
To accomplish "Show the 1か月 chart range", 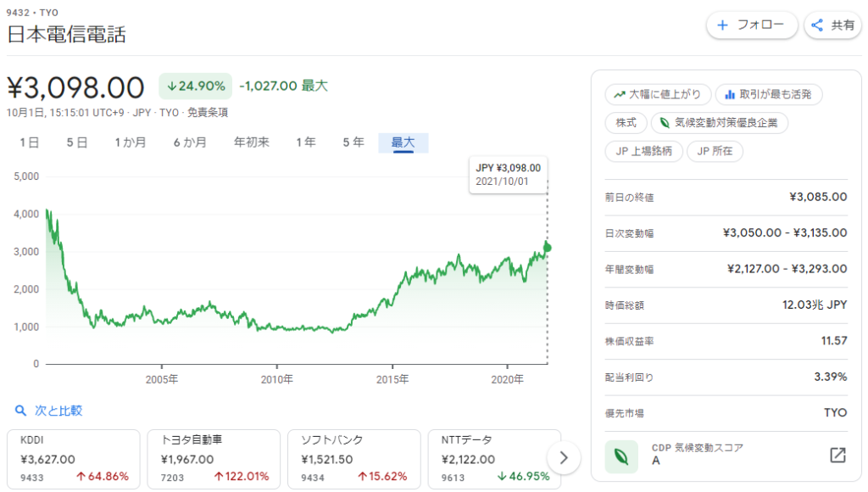I will click(131, 143).
